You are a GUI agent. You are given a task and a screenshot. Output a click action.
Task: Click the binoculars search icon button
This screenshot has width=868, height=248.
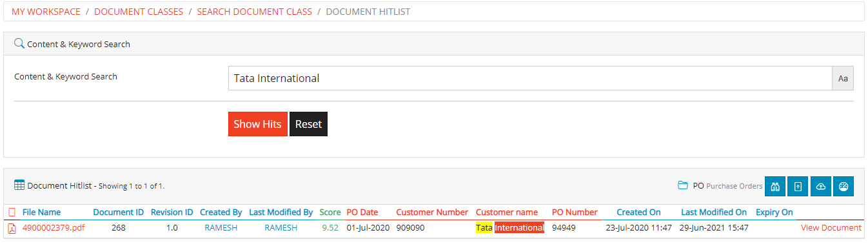pos(775,186)
